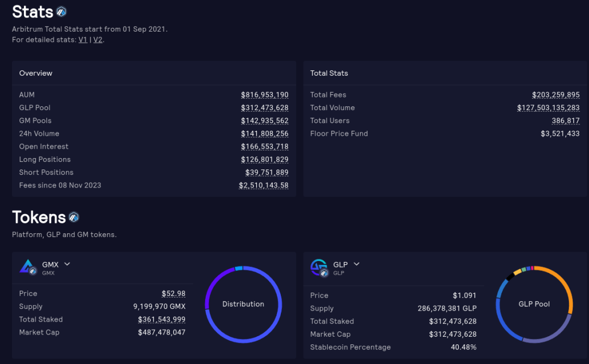The image size is (589, 364).
Task: Click the Total Users count
Action: coord(566,120)
